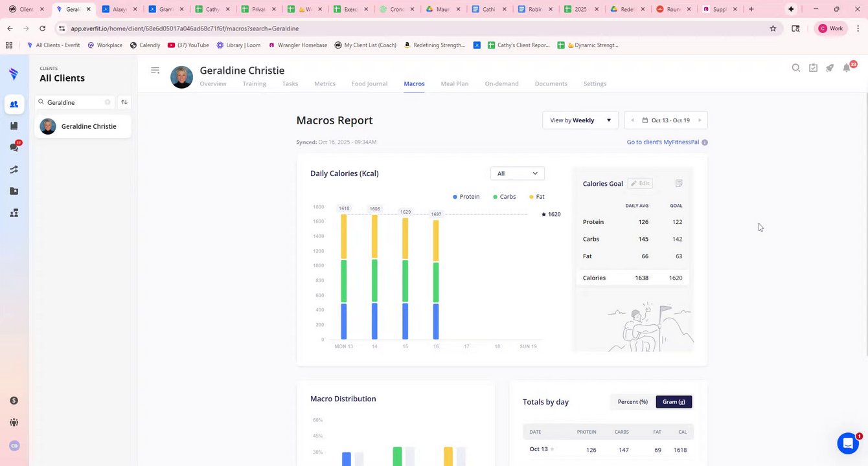Switch to the Meal Plan tab
The image size is (868, 466).
point(455,83)
